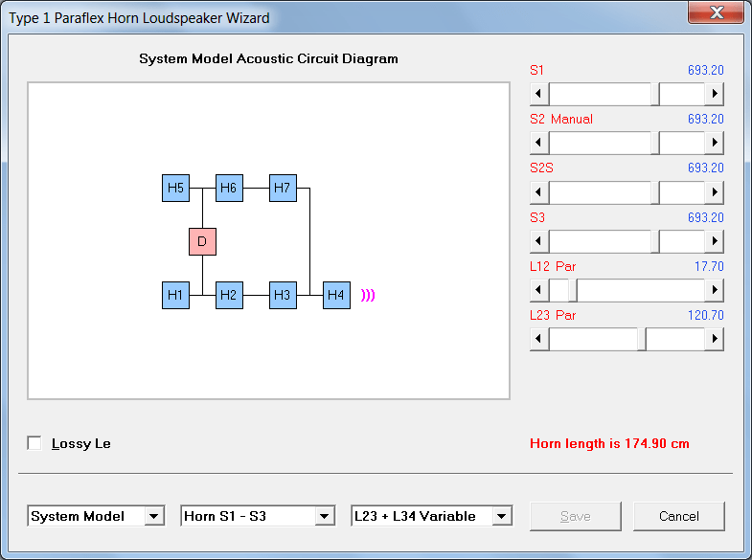Viewport: 752px width, 560px height.
Task: Select the H5 block in the diagram
Action: 175,188
